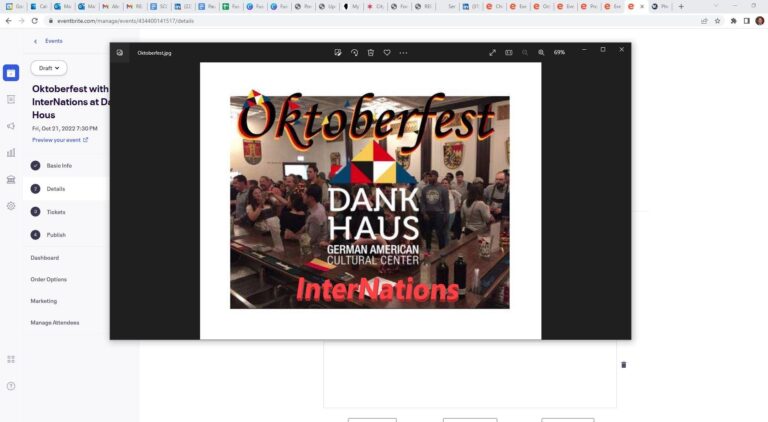Click the trash icon beside the content block
Screen dimensions: 768x422
click(x=624, y=365)
